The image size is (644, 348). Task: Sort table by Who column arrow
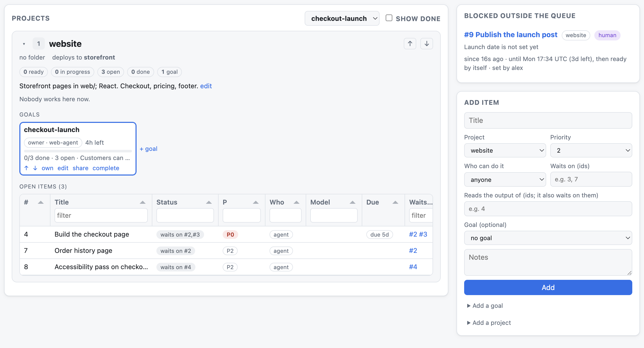click(297, 202)
